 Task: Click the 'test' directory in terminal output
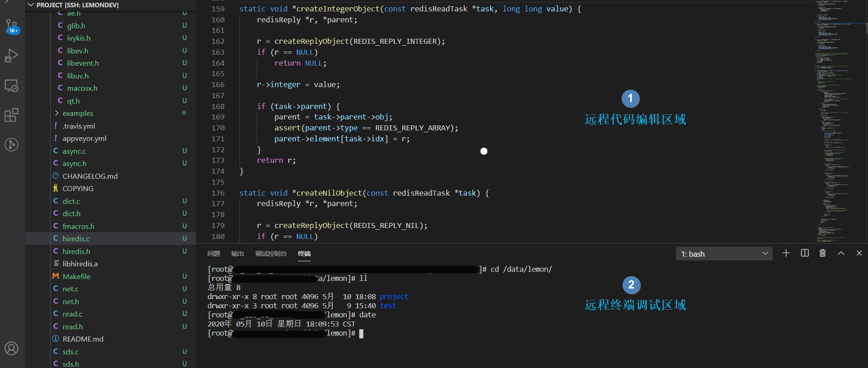(x=387, y=306)
